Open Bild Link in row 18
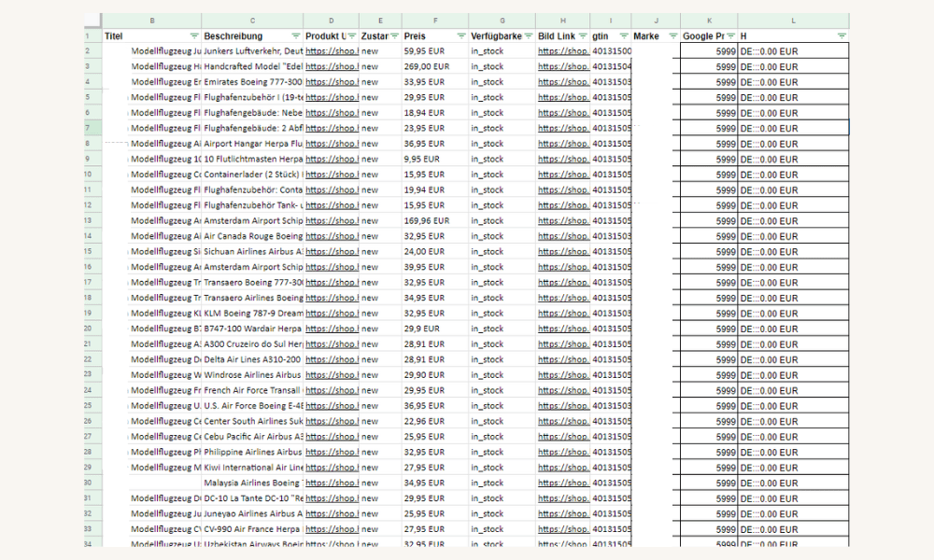Screen dimensions: 934x560 pyautogui.click(x=563, y=298)
